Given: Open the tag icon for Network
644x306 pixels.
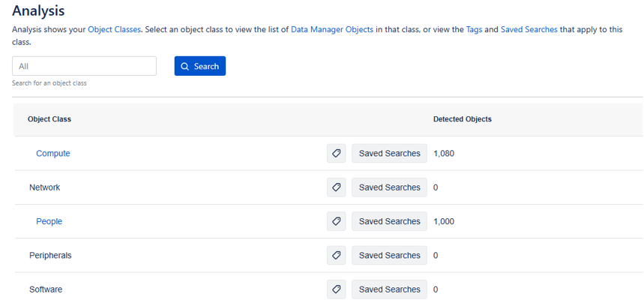Looking at the screenshot, I should [337, 187].
